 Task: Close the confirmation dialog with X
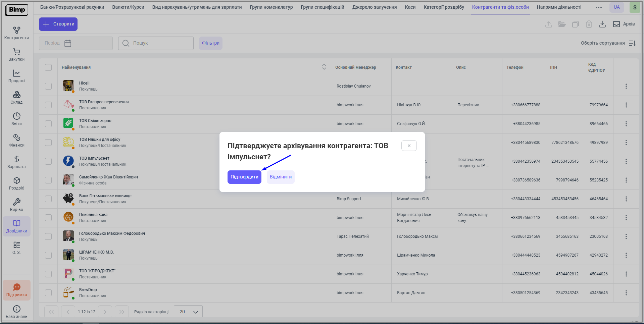tap(409, 146)
